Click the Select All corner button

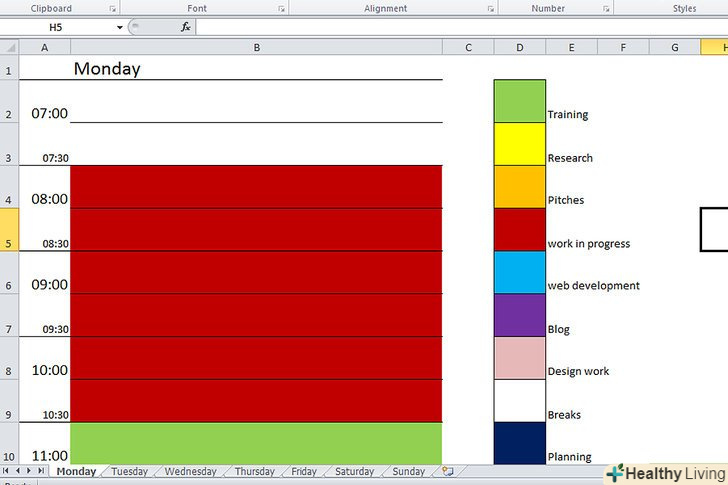(9, 47)
